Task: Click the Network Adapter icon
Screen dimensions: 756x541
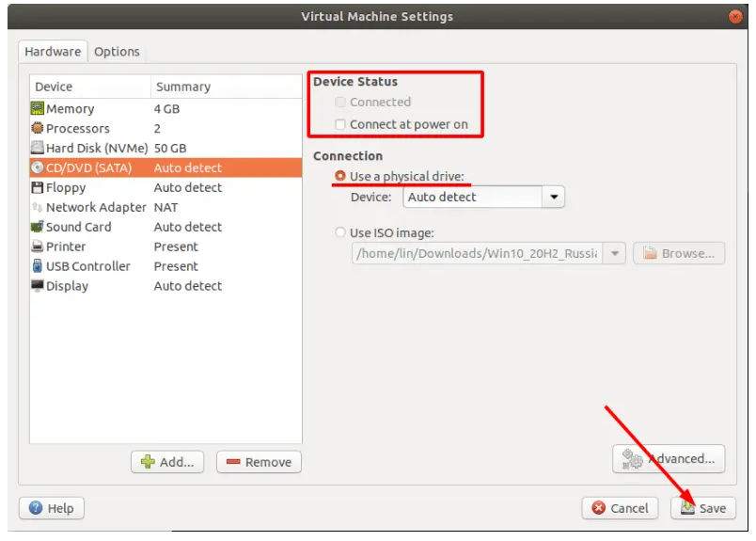Action: point(37,207)
